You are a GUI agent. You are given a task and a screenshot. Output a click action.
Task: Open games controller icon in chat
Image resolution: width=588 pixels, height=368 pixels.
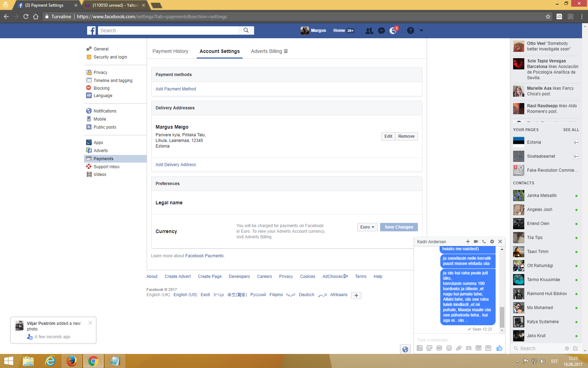[469, 348]
